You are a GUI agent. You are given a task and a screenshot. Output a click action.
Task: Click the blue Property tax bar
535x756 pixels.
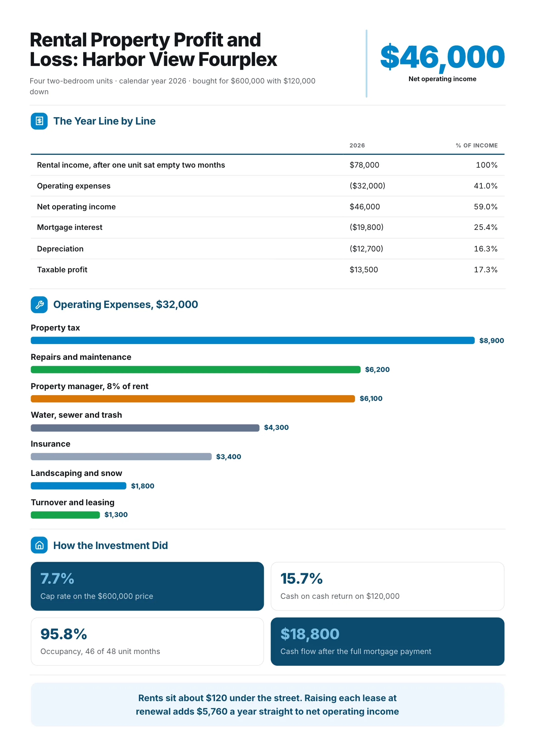coord(253,340)
